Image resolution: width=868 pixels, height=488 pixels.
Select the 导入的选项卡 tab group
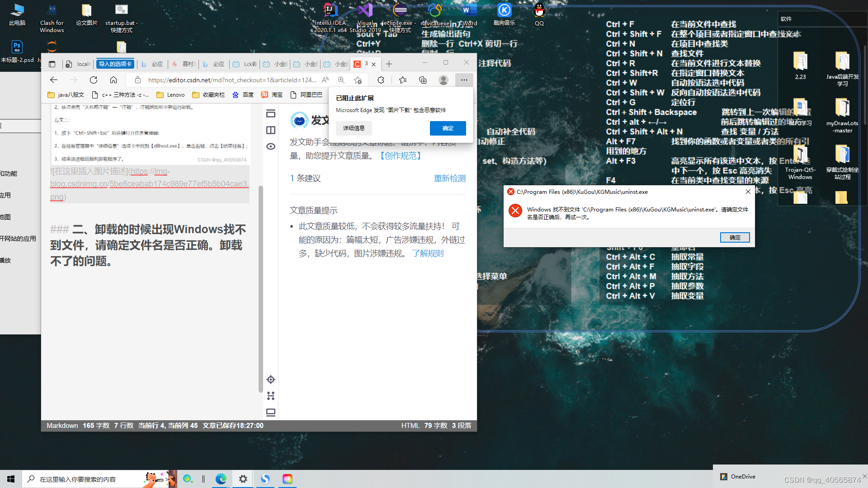(115, 64)
